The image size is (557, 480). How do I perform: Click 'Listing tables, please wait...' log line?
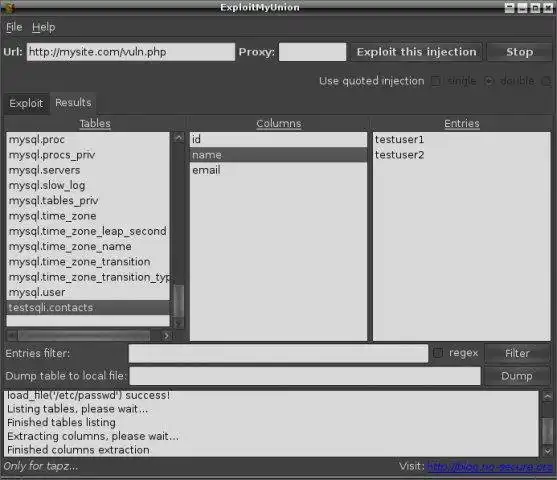click(77, 409)
